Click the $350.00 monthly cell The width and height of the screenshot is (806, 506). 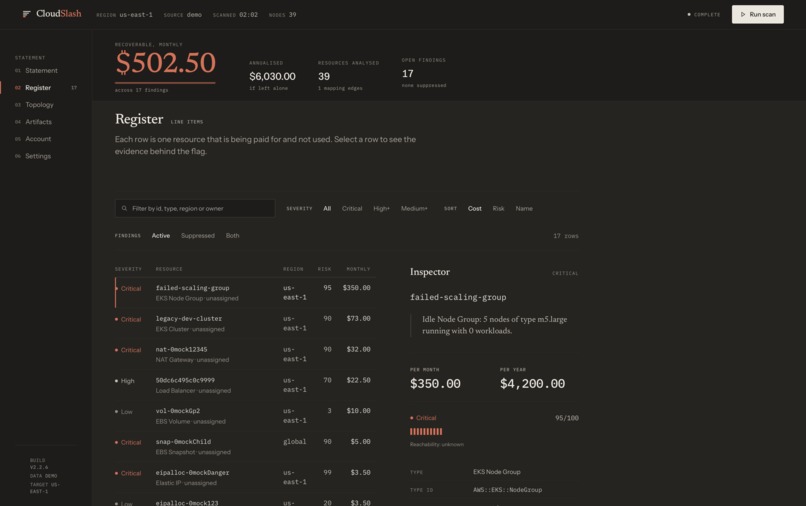[356, 288]
